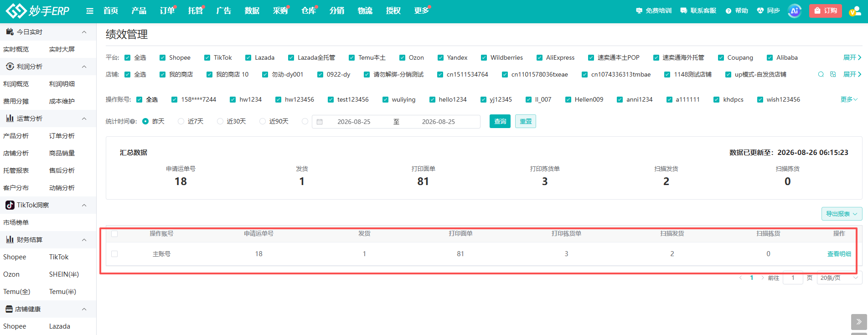Screen dimensions: 868x335
Task: Click the store search magnifier icon
Action: click(x=821, y=74)
